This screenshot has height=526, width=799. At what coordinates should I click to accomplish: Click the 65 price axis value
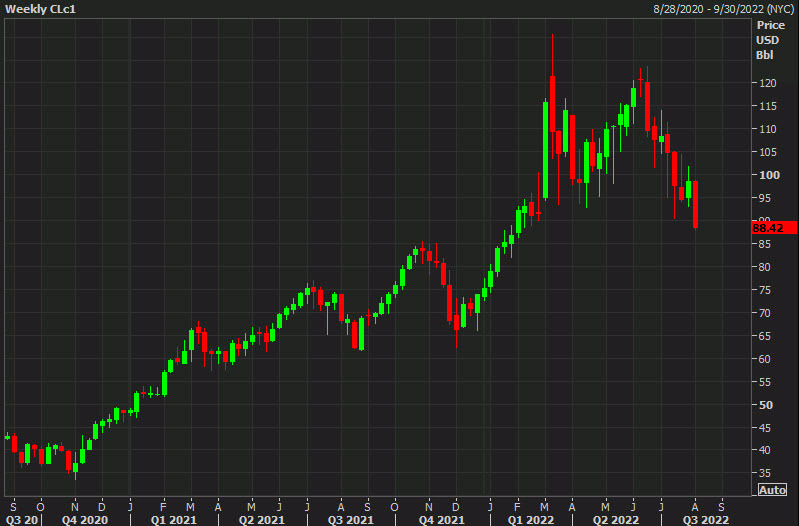click(x=765, y=336)
